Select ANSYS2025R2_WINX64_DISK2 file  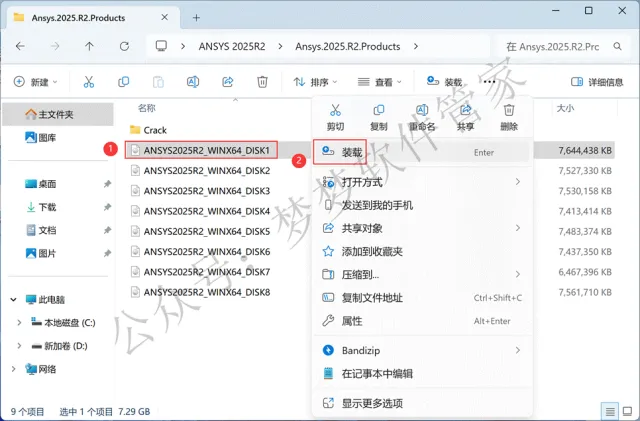point(200,171)
